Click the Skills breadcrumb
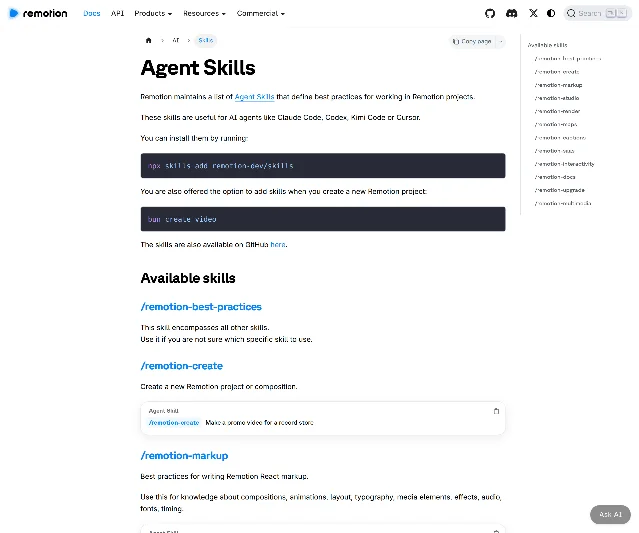This screenshot has height=533, width=639. tap(205, 40)
